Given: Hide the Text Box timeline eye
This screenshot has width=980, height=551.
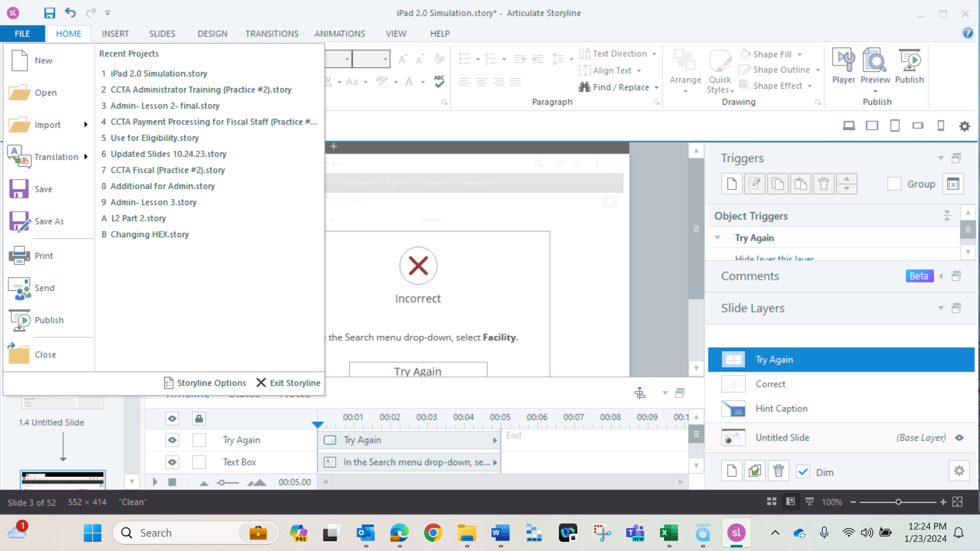Looking at the screenshot, I should [x=172, y=462].
